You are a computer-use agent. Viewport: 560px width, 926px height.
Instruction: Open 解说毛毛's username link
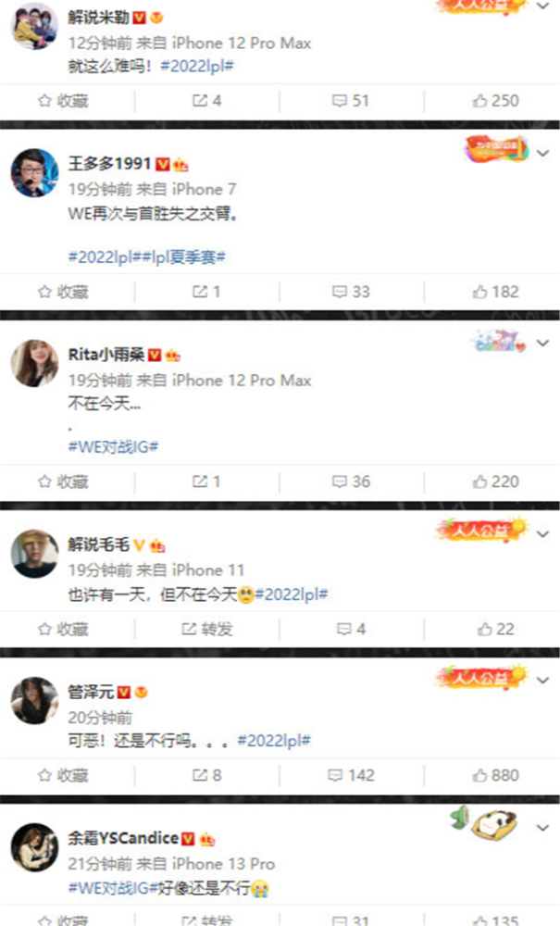[x=98, y=544]
